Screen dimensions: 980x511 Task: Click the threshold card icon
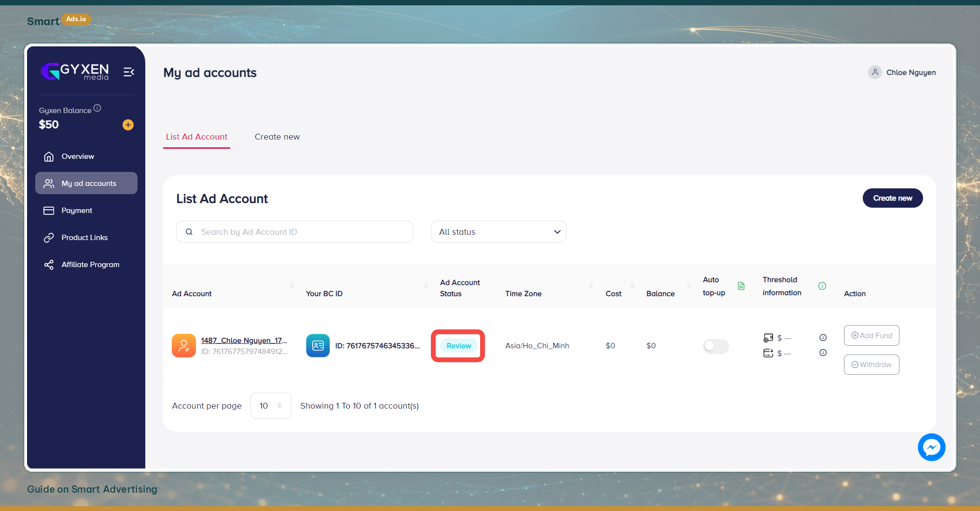[x=768, y=338]
